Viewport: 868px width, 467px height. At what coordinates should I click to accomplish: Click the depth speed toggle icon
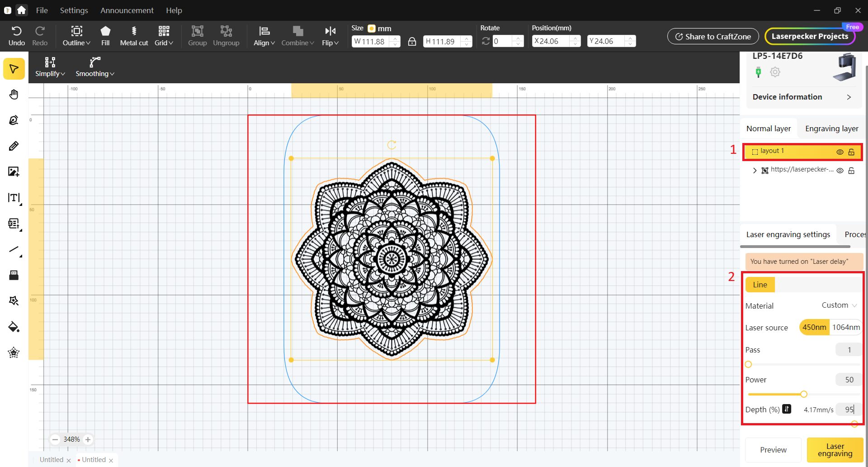[787, 409]
